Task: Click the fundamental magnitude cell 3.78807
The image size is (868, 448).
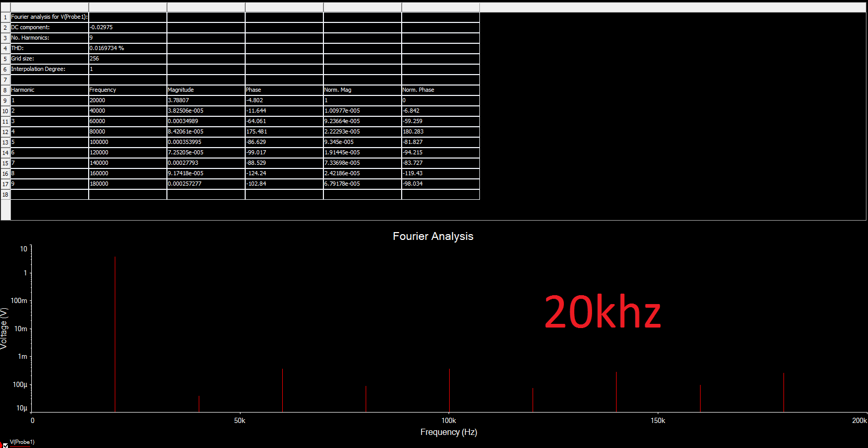Action: click(x=206, y=101)
